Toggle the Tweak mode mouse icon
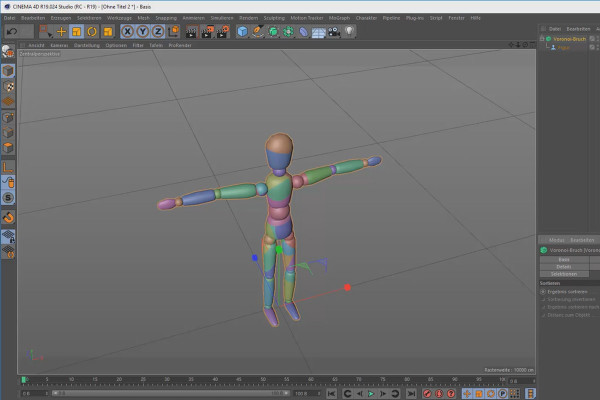600x400 pixels. click(8, 182)
